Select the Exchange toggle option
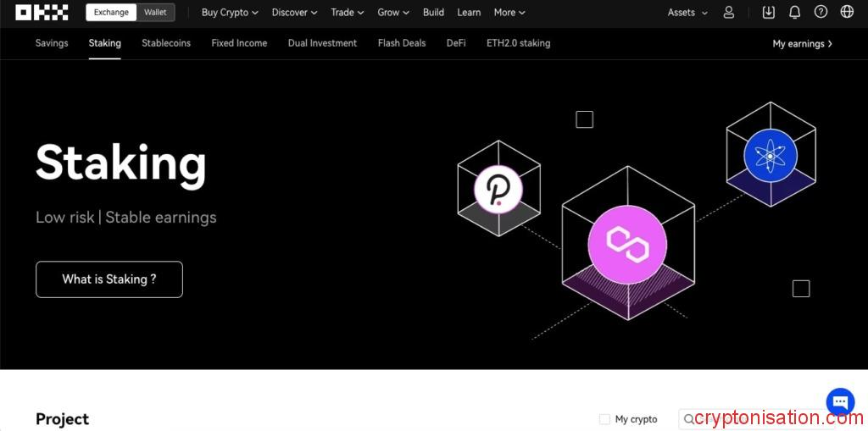The width and height of the screenshot is (868, 431). click(x=111, y=13)
